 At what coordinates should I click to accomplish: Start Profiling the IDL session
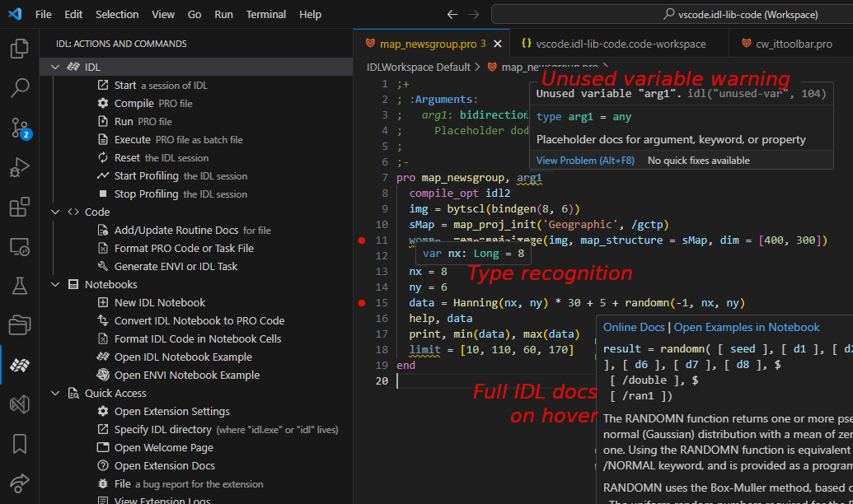[x=172, y=176]
